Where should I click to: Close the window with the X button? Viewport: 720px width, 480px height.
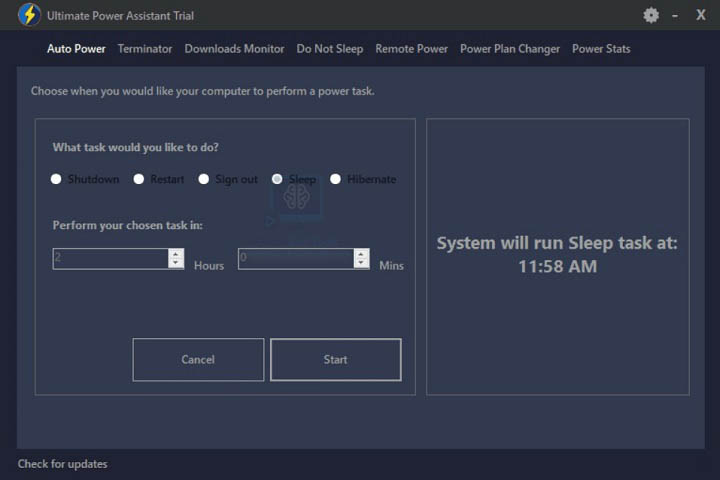pos(700,15)
